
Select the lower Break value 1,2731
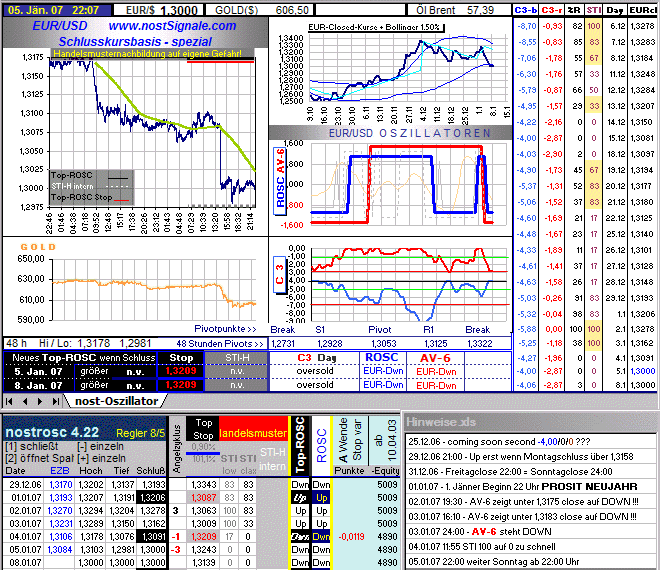coord(283,344)
